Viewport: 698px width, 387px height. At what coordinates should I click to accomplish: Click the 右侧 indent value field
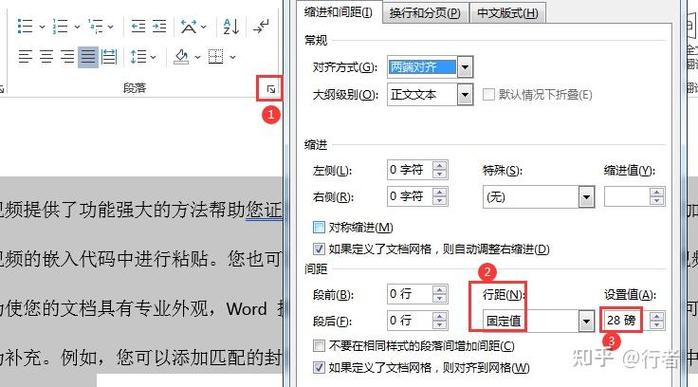click(410, 196)
